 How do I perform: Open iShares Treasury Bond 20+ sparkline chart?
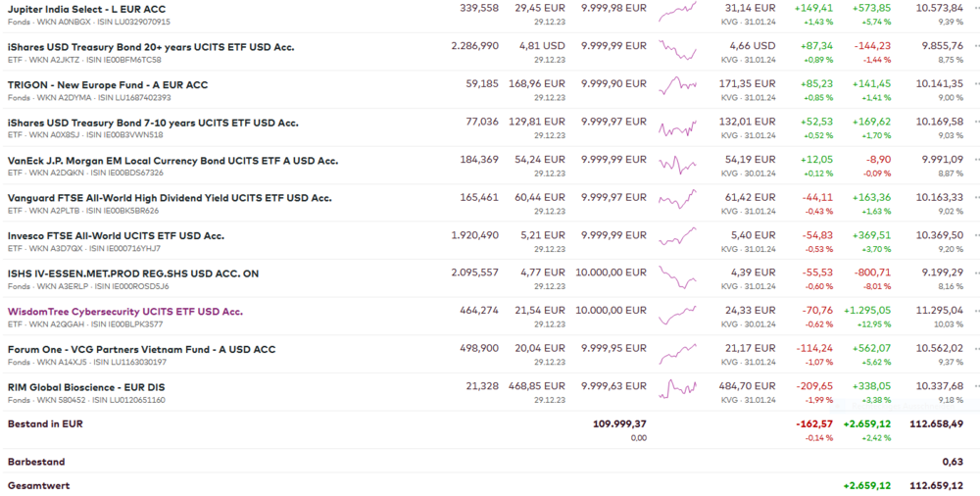click(x=677, y=51)
